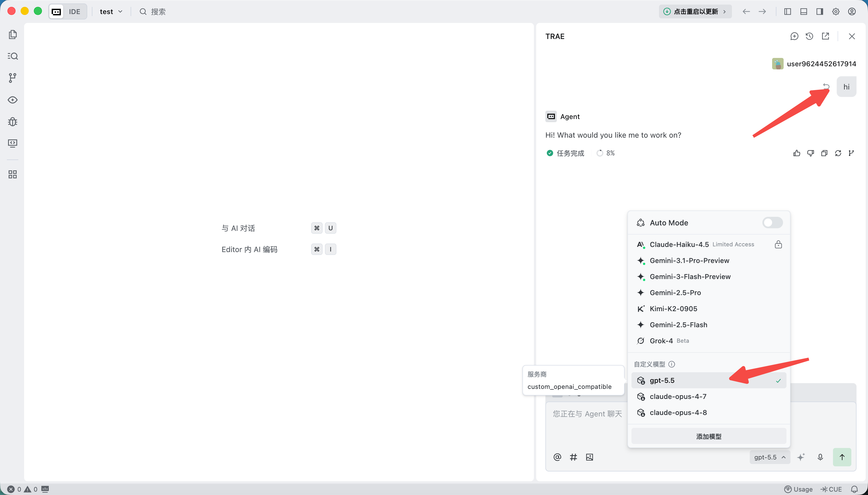Viewport: 868px width, 495px height.
Task: Click the lock icon on Claude-Haiku-4.5
Action: point(778,244)
